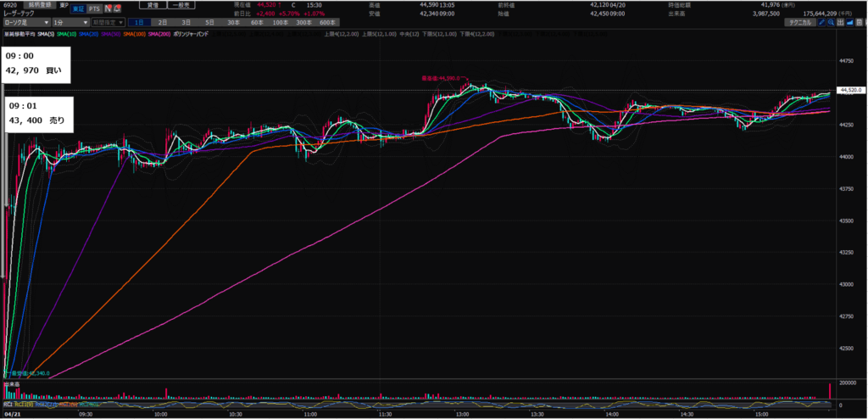
Task: Click the 44,520.0 current price marker
Action: click(x=849, y=90)
